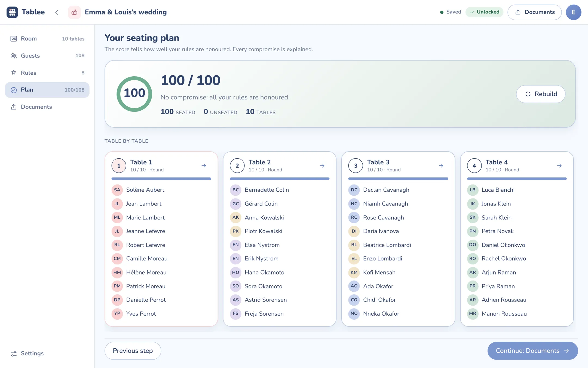Screen dimensions: 588x368
Task: Click the Table 4 fill progress bar
Action: [x=517, y=179]
